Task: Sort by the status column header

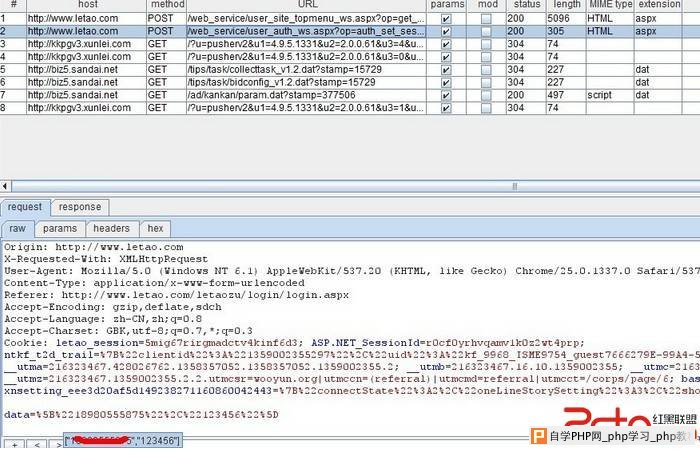Action: tap(526, 4)
